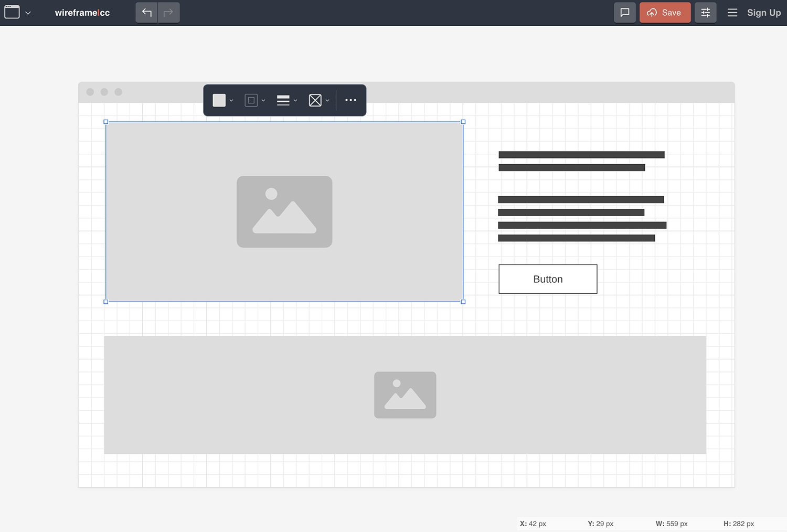Click the bottom-right handle of the selected image
The height and width of the screenshot is (532, 787).
pos(463,302)
